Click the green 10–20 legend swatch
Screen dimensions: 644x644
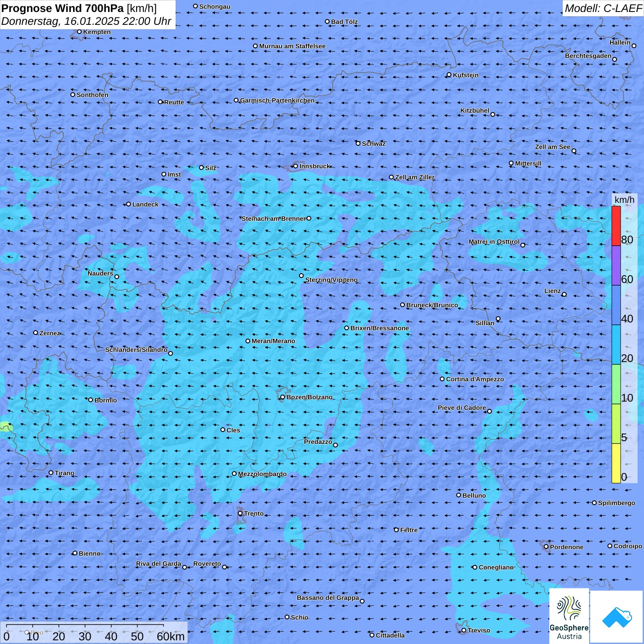(x=616, y=384)
